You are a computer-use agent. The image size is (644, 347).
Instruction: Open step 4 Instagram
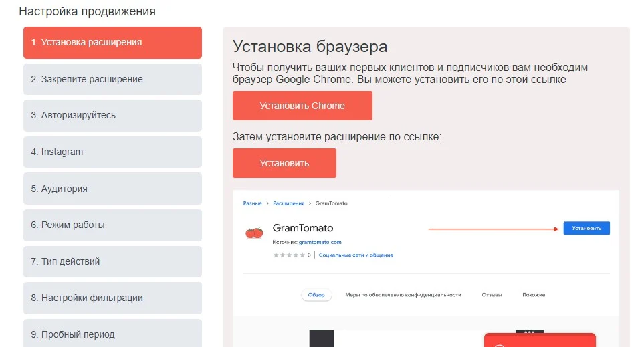coord(112,152)
